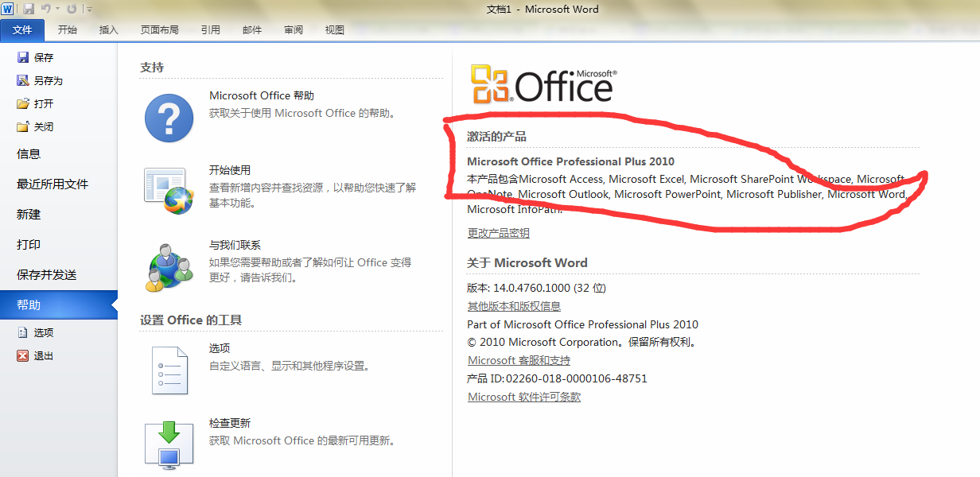Viewport: 980px width, 477px height.
Task: Click the 与我们联系 heading text
Action: tap(235, 245)
